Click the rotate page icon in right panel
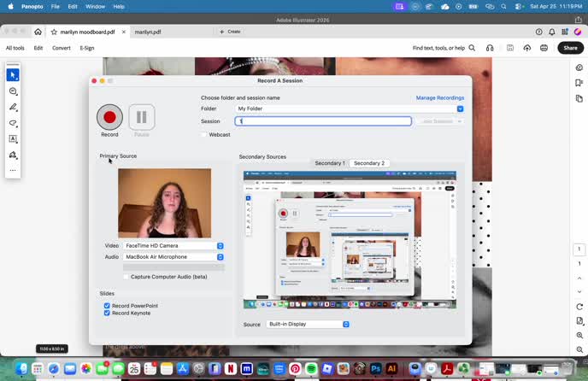 [x=579, y=307]
